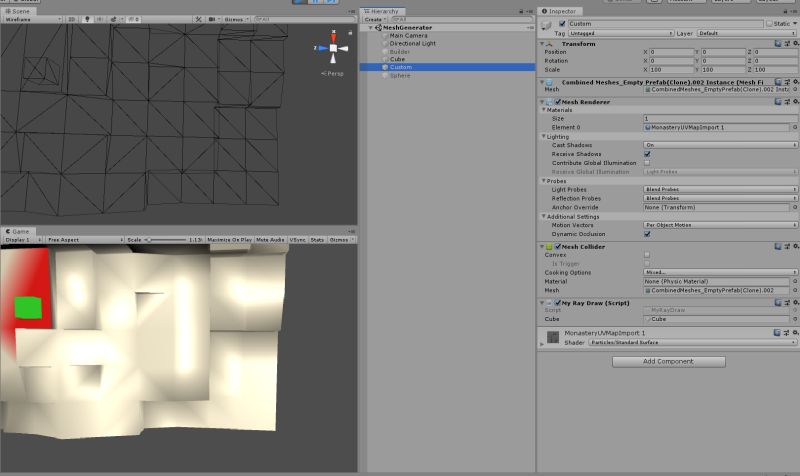Toggle Receive Shadows checkbox

[x=647, y=154]
